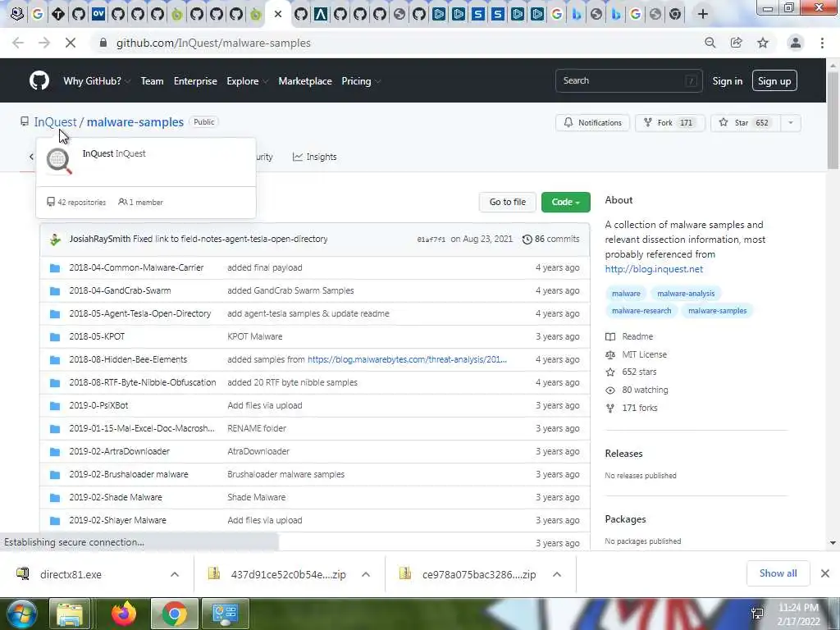Click the star icon beside 652 stars
Screen dimensions: 840x630
point(610,372)
